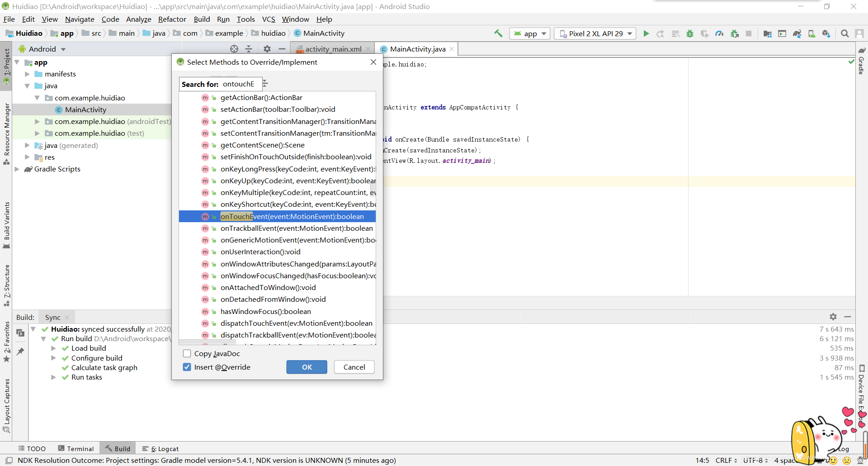Minimize the Build panel with minus icon

pos(848,317)
